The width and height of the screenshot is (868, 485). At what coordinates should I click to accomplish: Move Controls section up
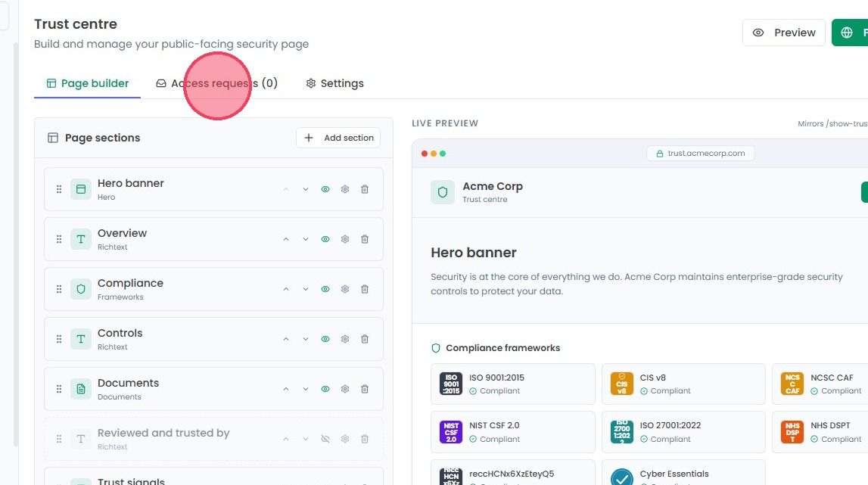(x=286, y=339)
